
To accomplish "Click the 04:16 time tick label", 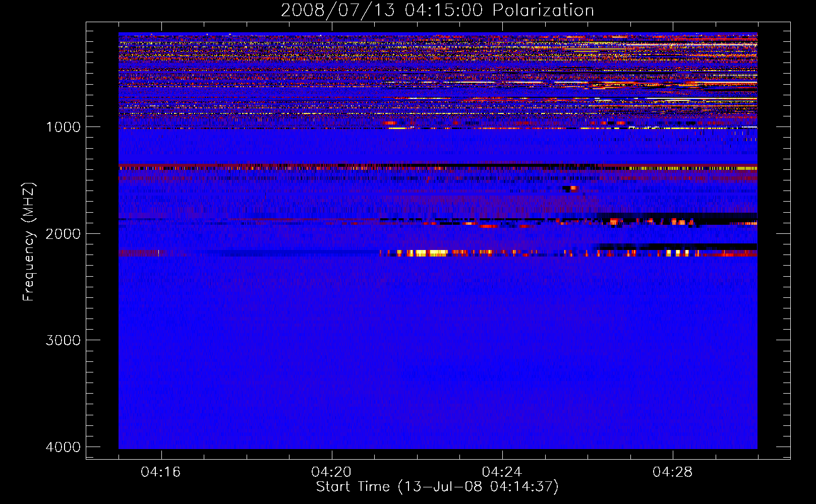I will (161, 472).
